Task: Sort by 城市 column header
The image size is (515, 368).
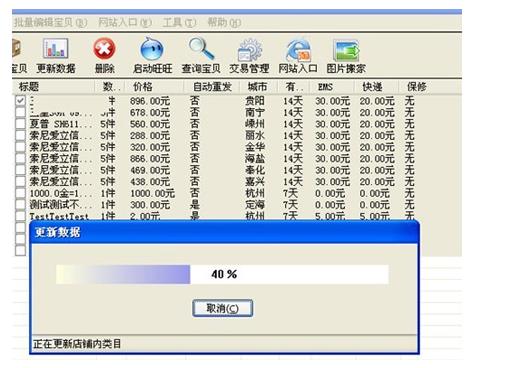Action: [x=258, y=87]
